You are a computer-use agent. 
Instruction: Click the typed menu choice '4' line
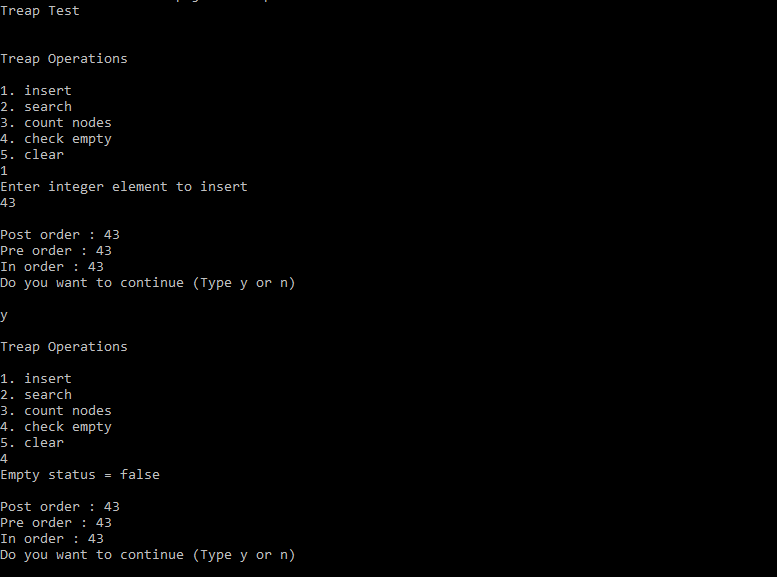(x=4, y=459)
